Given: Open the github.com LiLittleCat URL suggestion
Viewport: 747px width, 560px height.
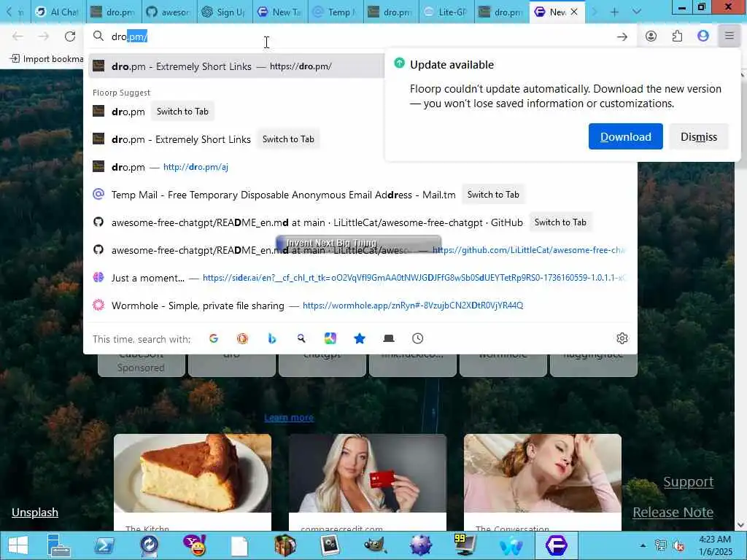Looking at the screenshot, I should click(x=360, y=250).
